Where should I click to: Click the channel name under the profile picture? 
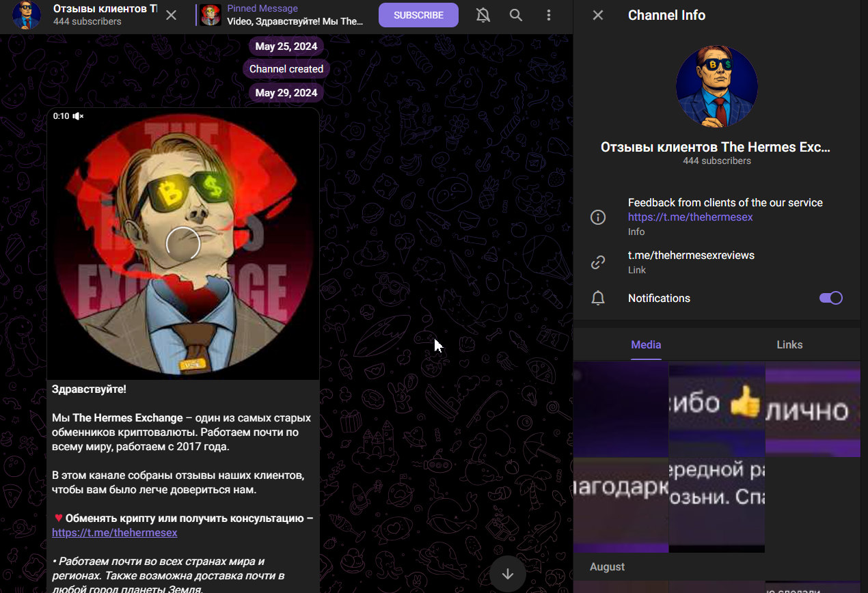(x=716, y=147)
